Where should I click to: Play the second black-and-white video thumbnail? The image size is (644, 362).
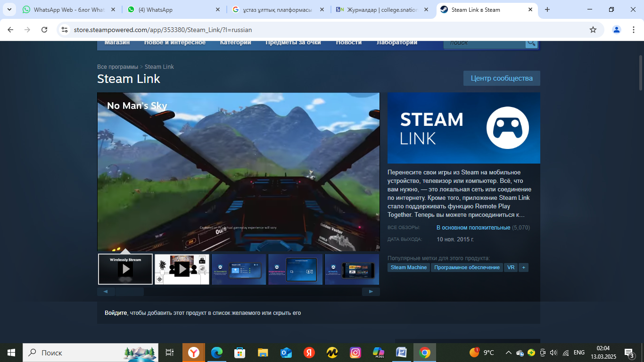click(x=182, y=269)
